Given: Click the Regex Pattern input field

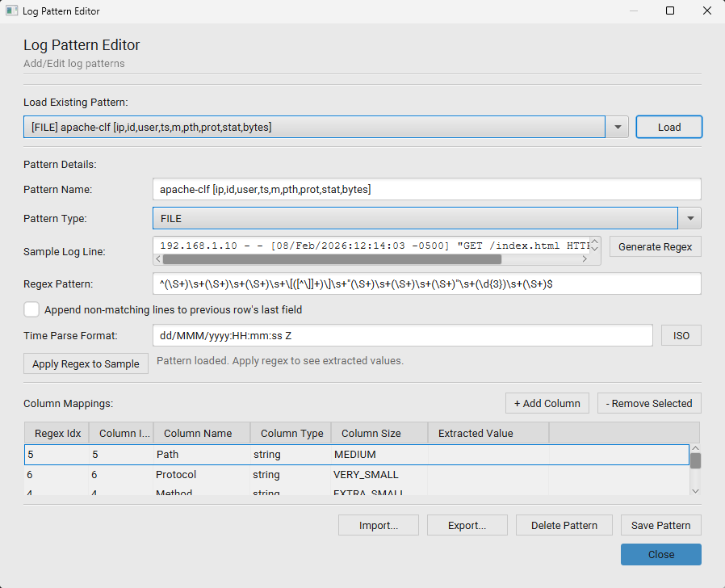Looking at the screenshot, I should coord(427,283).
